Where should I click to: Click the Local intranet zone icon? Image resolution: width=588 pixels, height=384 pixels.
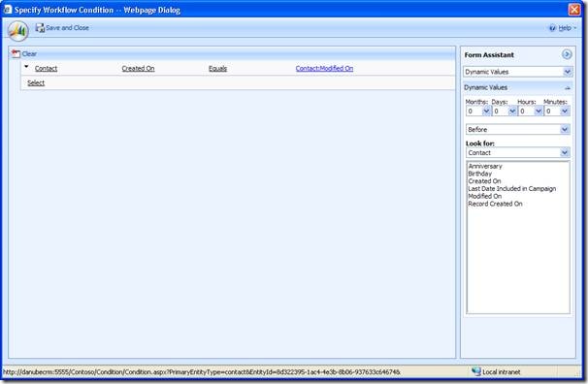pos(476,371)
